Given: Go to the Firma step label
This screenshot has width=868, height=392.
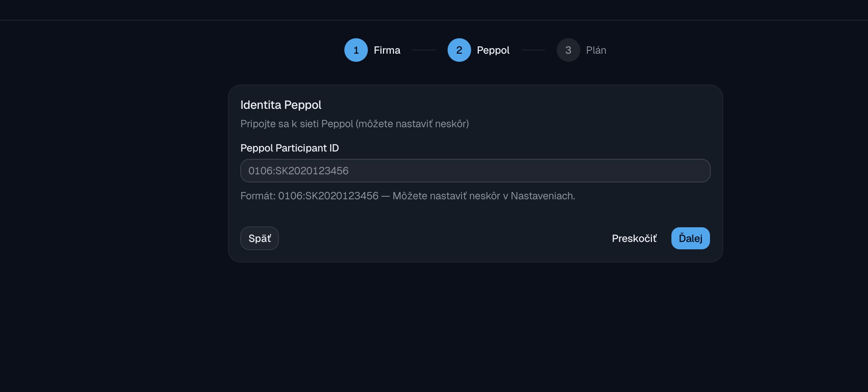Looking at the screenshot, I should (x=387, y=50).
